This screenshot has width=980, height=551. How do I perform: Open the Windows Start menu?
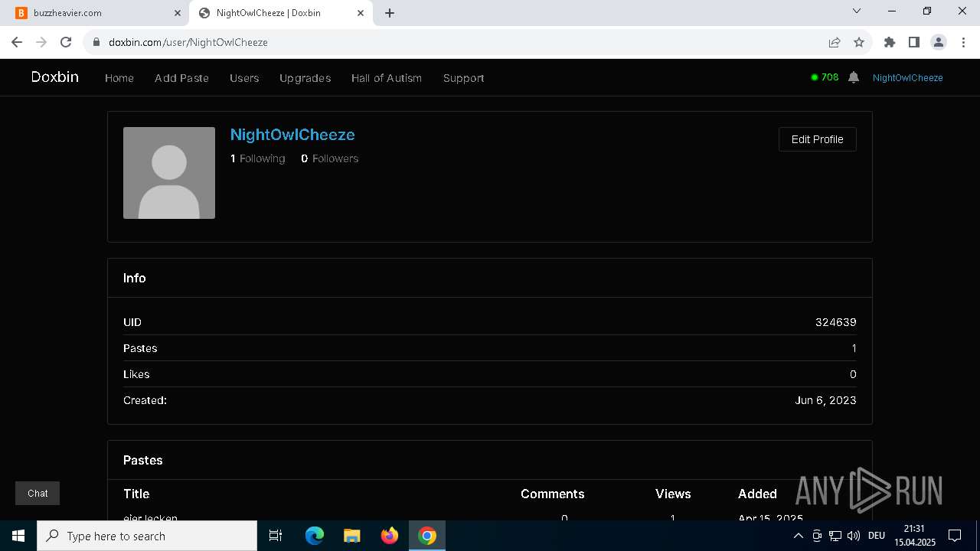coord(18,536)
